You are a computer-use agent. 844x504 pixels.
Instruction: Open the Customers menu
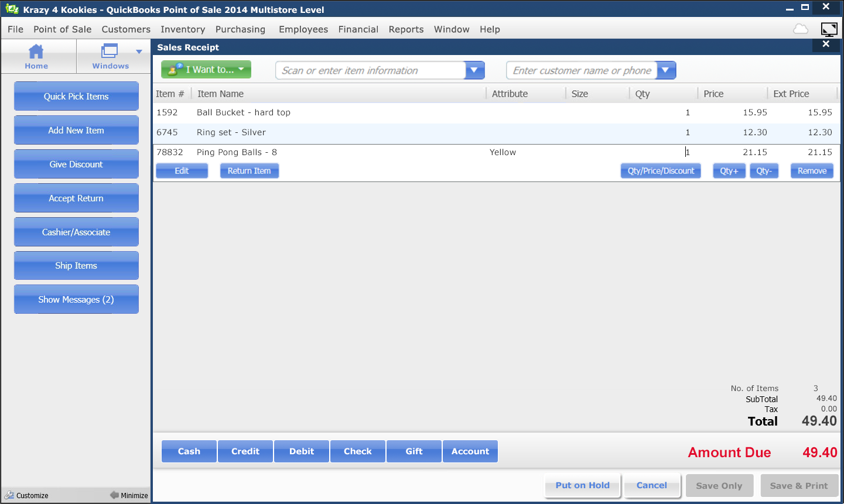point(126,29)
